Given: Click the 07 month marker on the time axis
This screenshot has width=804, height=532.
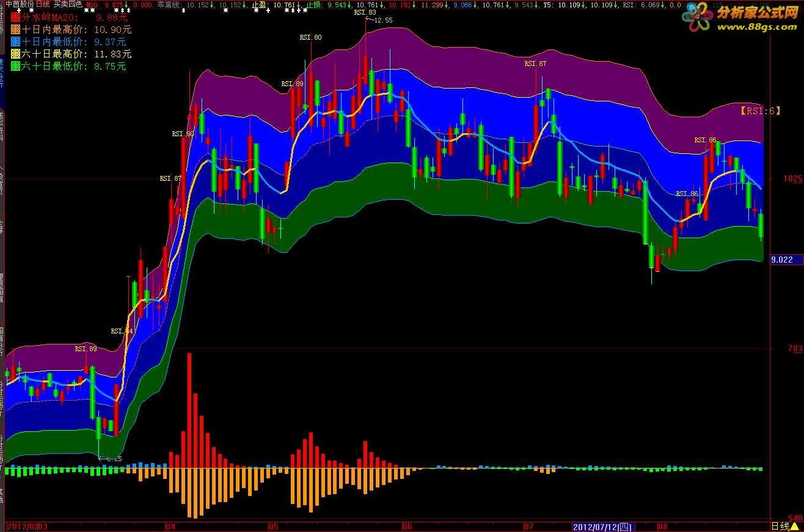Looking at the screenshot, I should [x=530, y=526].
